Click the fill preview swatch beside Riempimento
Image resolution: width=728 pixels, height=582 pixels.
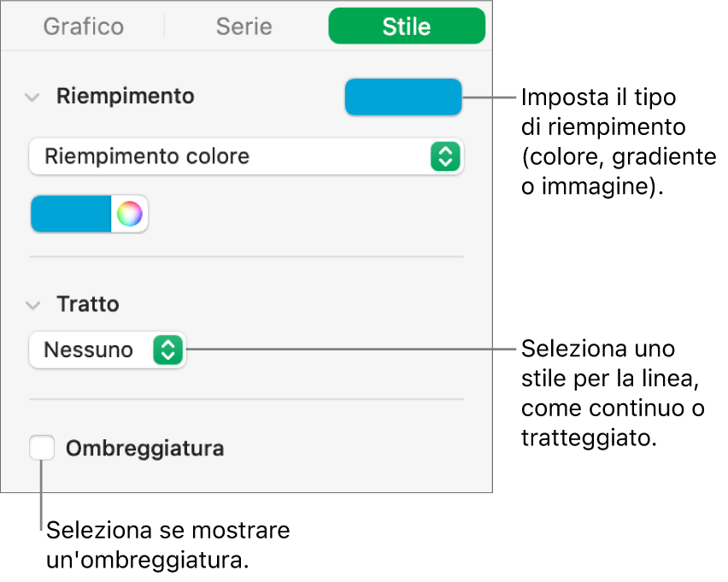pyautogui.click(x=402, y=97)
